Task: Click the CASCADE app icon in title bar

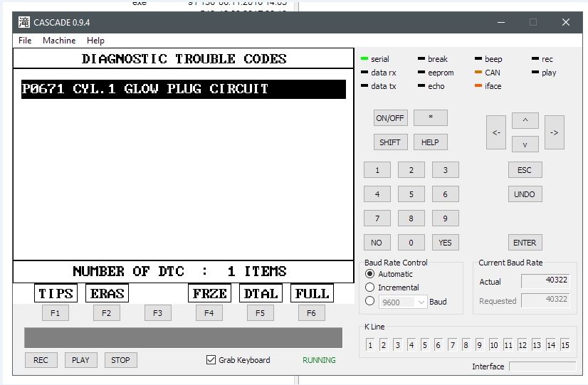Action: tap(24, 22)
